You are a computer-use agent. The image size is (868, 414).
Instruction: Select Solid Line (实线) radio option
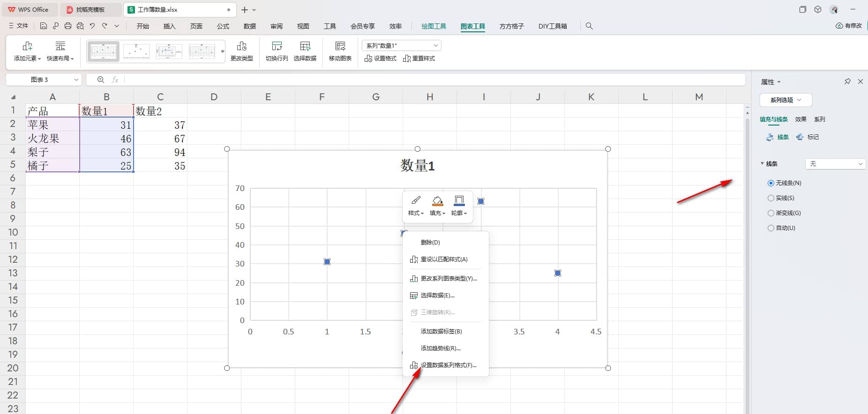click(x=771, y=198)
